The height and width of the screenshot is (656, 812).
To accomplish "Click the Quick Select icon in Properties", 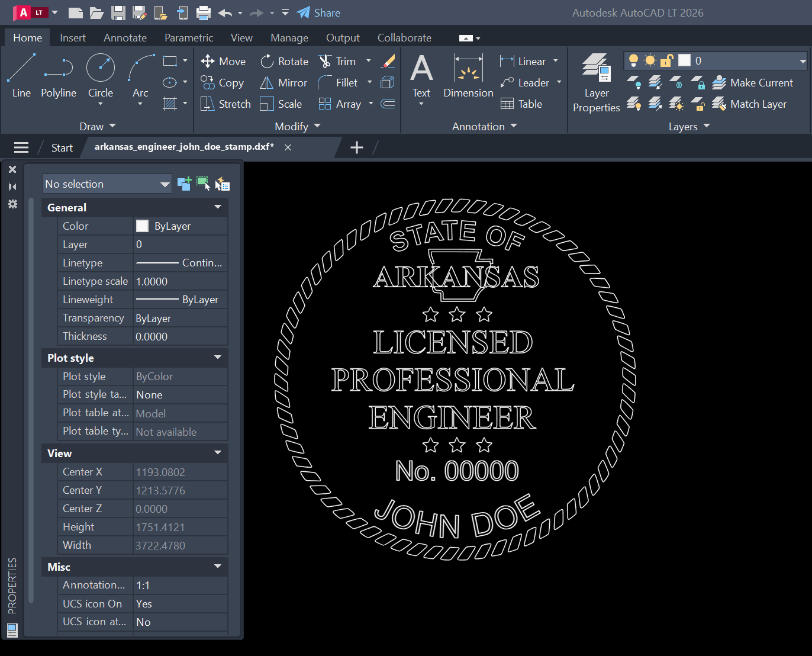I will point(222,184).
